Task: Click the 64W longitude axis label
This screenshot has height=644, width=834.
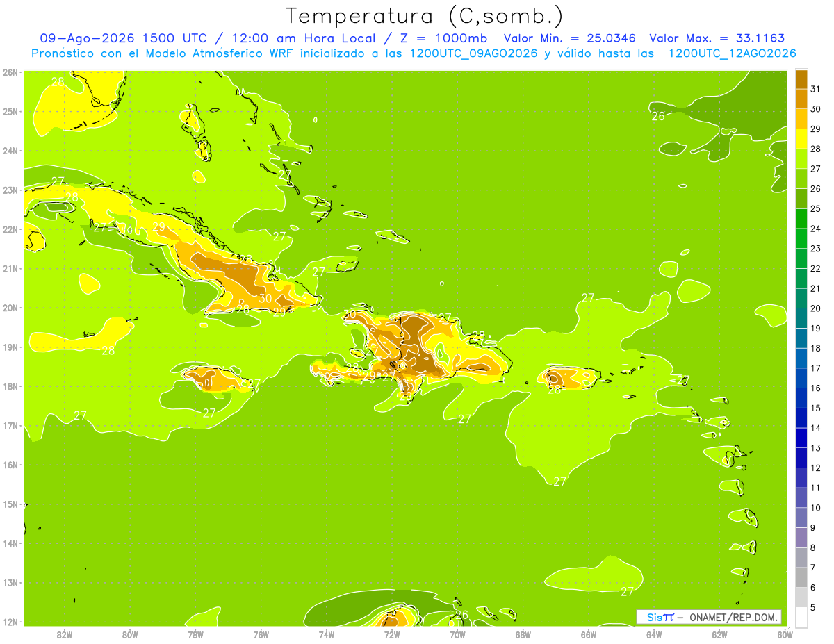Action: [654, 634]
